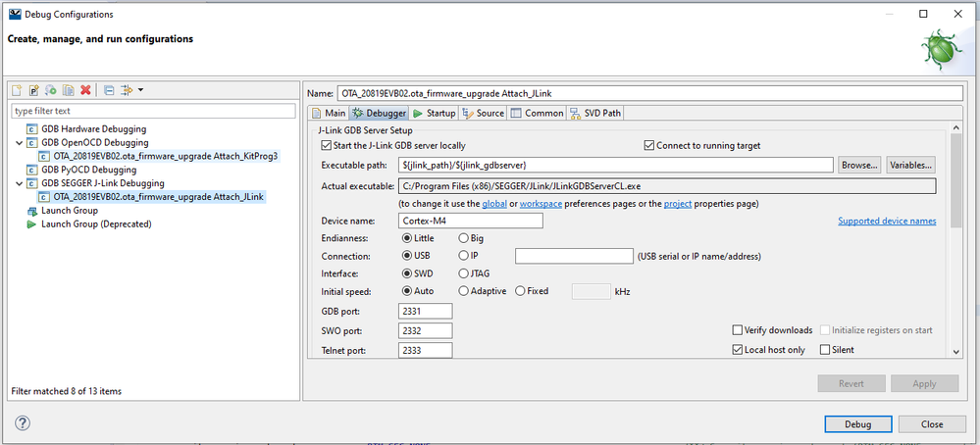Switch to the SVD Path tab
This screenshot has height=445, width=980.
pyautogui.click(x=595, y=113)
